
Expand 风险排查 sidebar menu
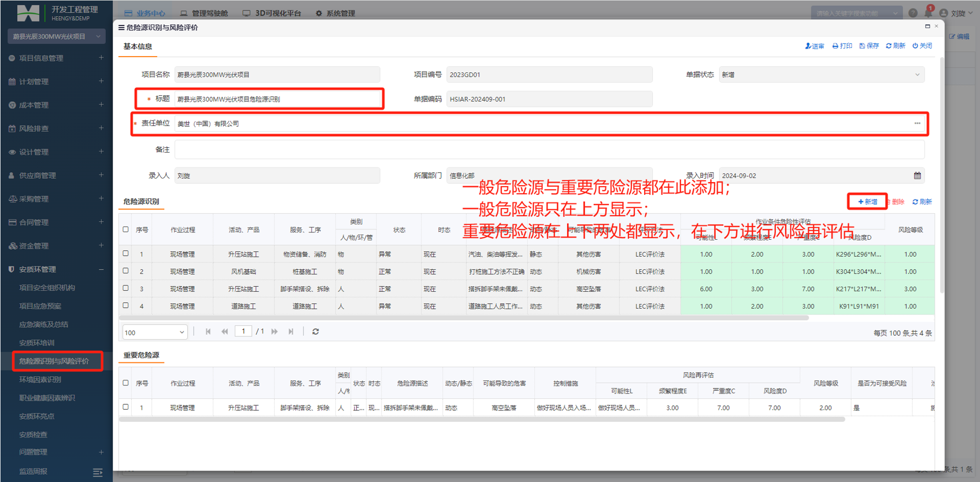click(56, 128)
